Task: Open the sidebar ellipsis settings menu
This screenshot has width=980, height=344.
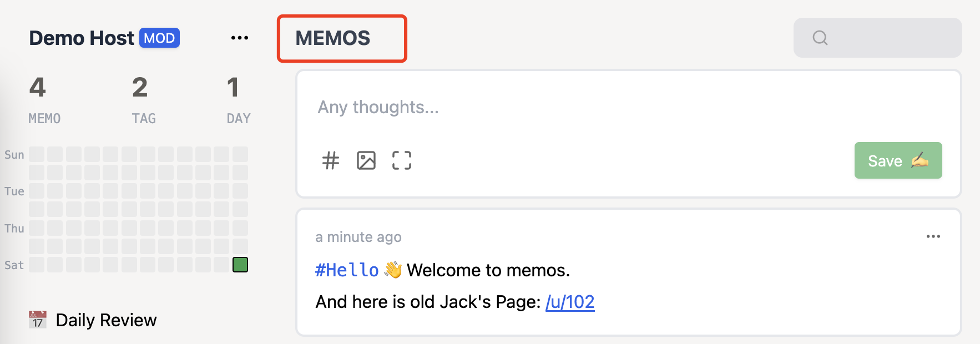Action: [240, 37]
